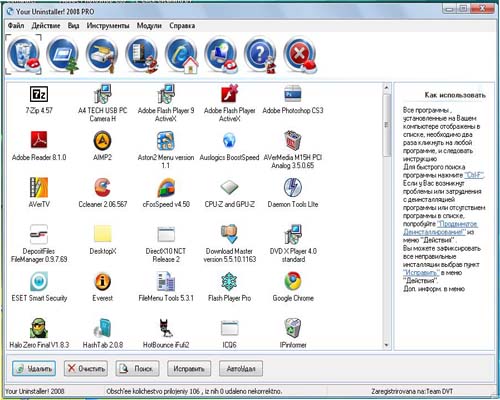Viewport: 500px width, 400px height.
Task: Click the Удалить button
Action: coord(34,368)
